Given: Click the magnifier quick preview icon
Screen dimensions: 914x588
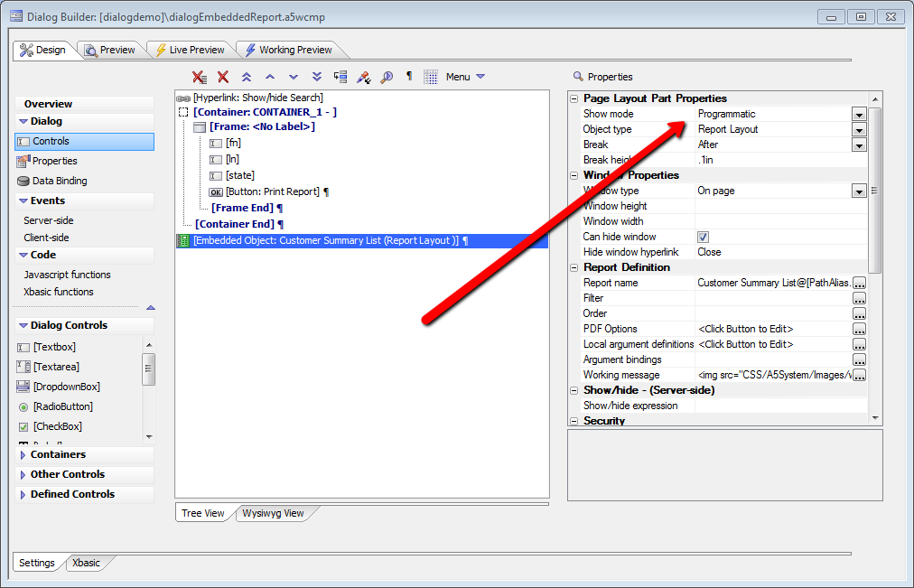Looking at the screenshot, I should 387,77.
